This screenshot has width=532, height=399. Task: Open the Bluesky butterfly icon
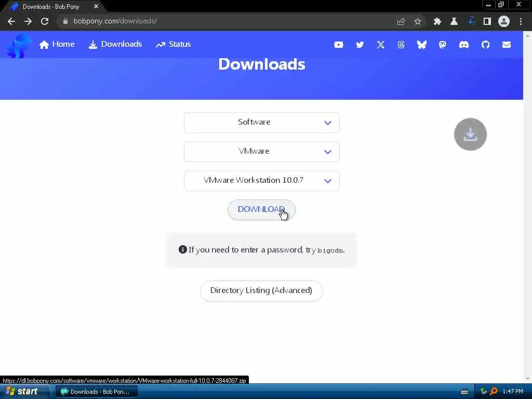click(x=422, y=45)
